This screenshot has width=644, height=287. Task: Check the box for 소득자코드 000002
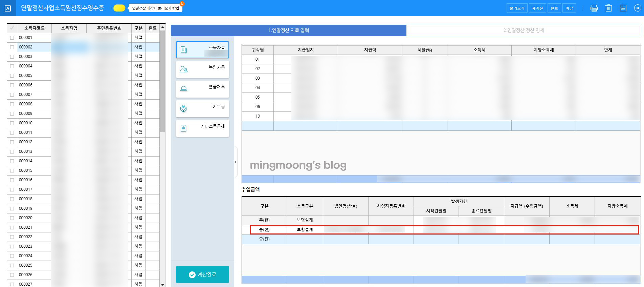12,47
